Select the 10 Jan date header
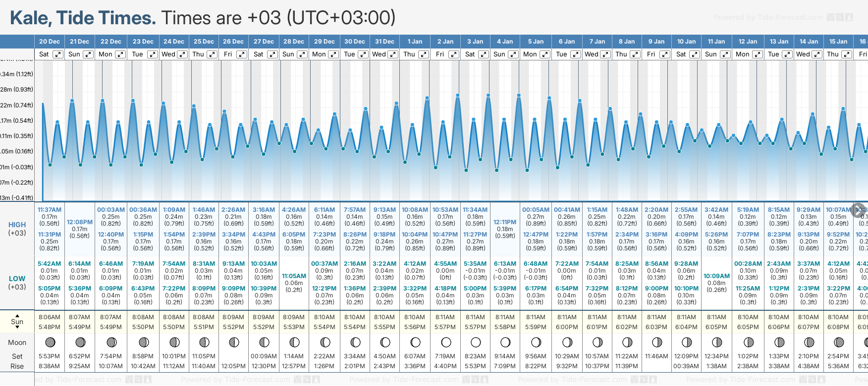Viewport: 868px width, 386px height. [686, 42]
